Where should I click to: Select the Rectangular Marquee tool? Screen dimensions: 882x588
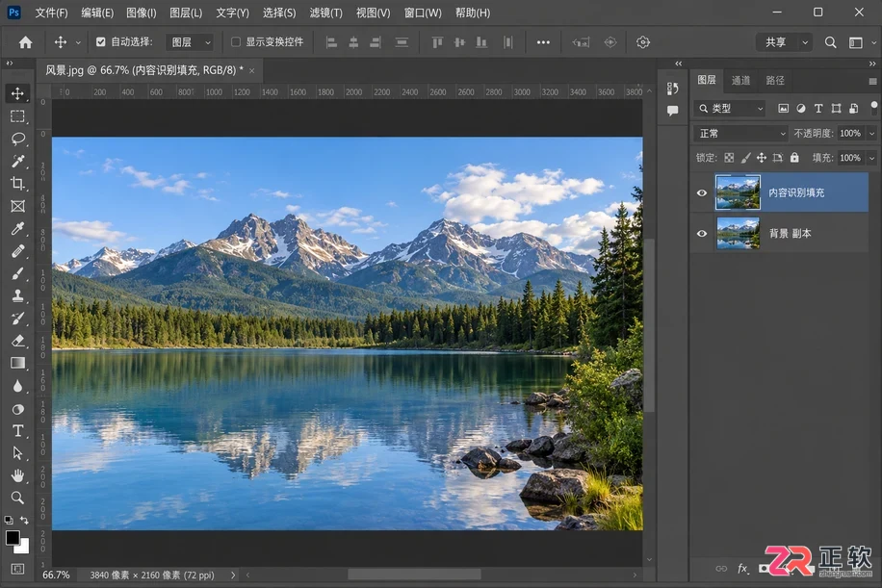(17, 116)
